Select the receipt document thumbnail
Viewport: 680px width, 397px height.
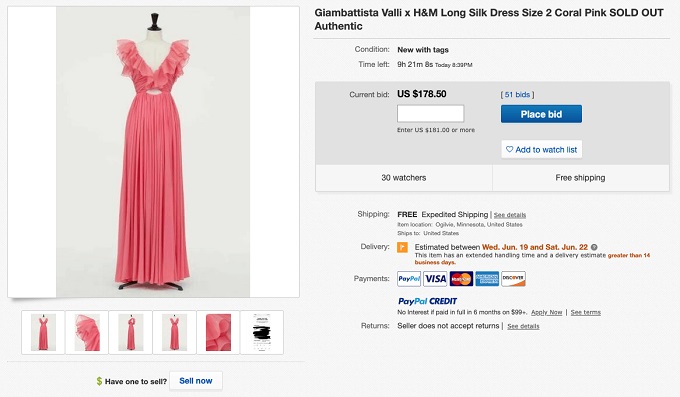click(262, 332)
